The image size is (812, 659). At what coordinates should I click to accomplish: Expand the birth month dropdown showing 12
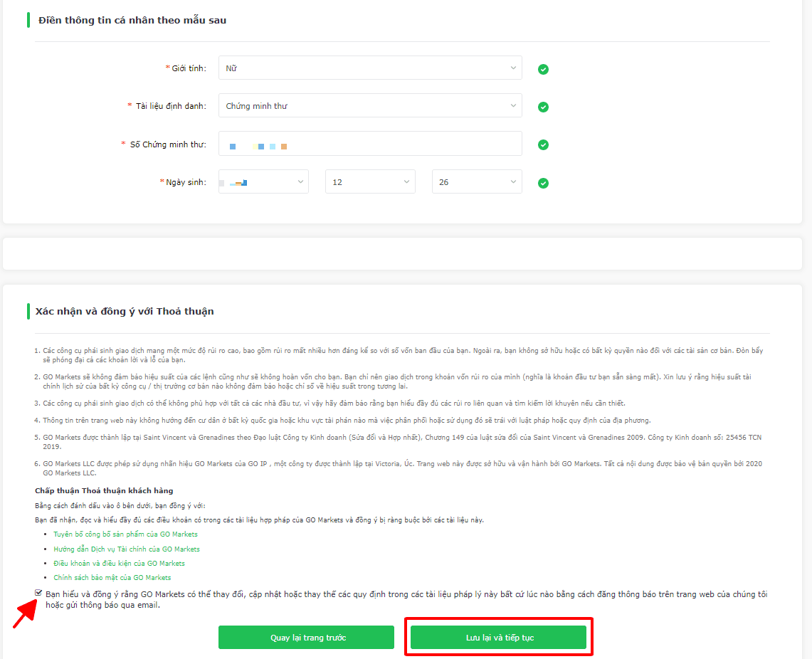tap(370, 181)
